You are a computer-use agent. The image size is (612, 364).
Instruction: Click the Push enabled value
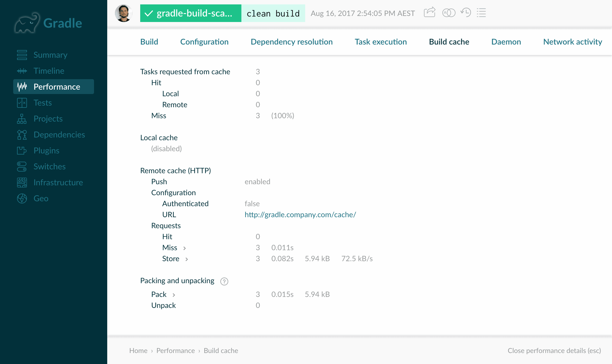(x=257, y=182)
